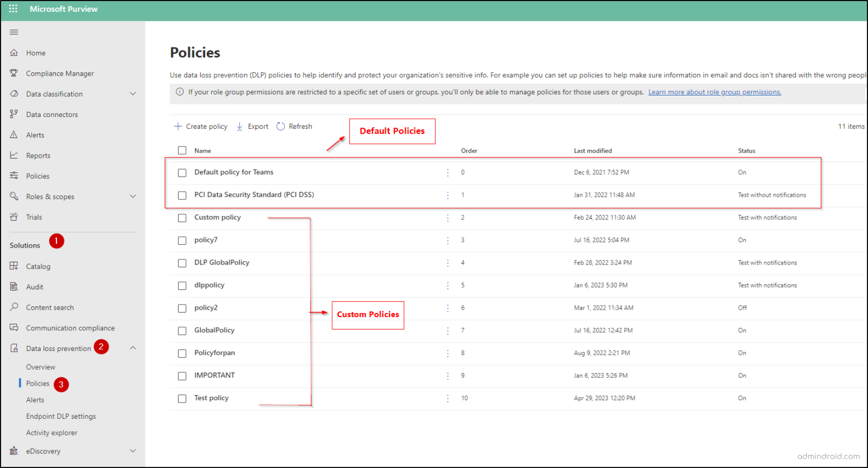The height and width of the screenshot is (468, 868).
Task: Open the options menu for policy7
Action: (x=448, y=240)
